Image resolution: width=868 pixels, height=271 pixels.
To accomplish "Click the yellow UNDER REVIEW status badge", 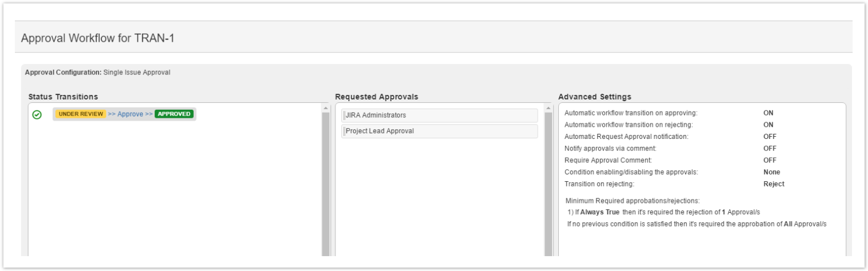I will click(x=81, y=114).
